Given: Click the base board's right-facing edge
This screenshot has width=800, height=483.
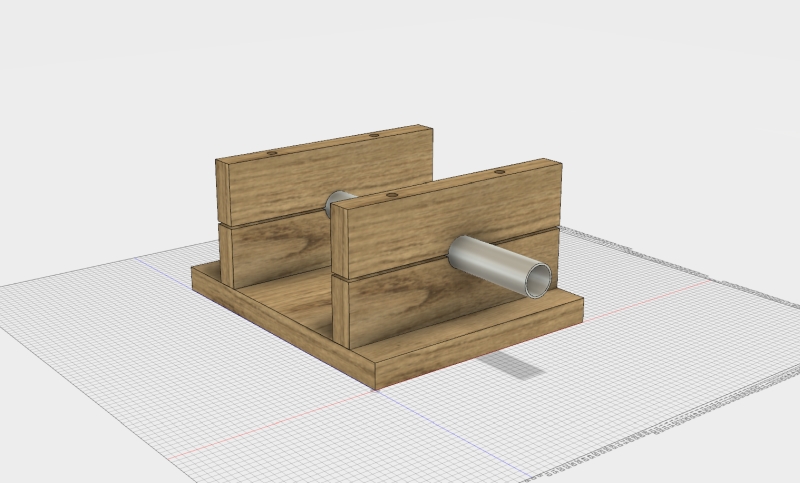Looking at the screenshot, I should click(x=480, y=345).
